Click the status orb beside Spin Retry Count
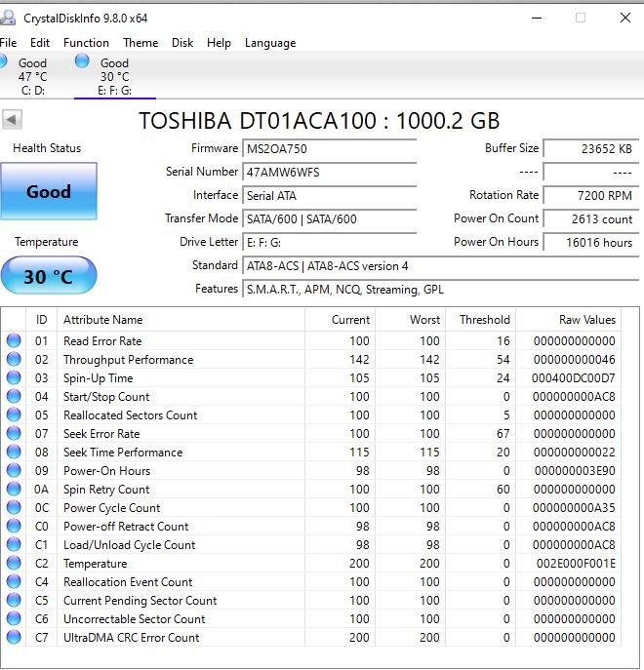The width and height of the screenshot is (644, 670). click(x=14, y=489)
